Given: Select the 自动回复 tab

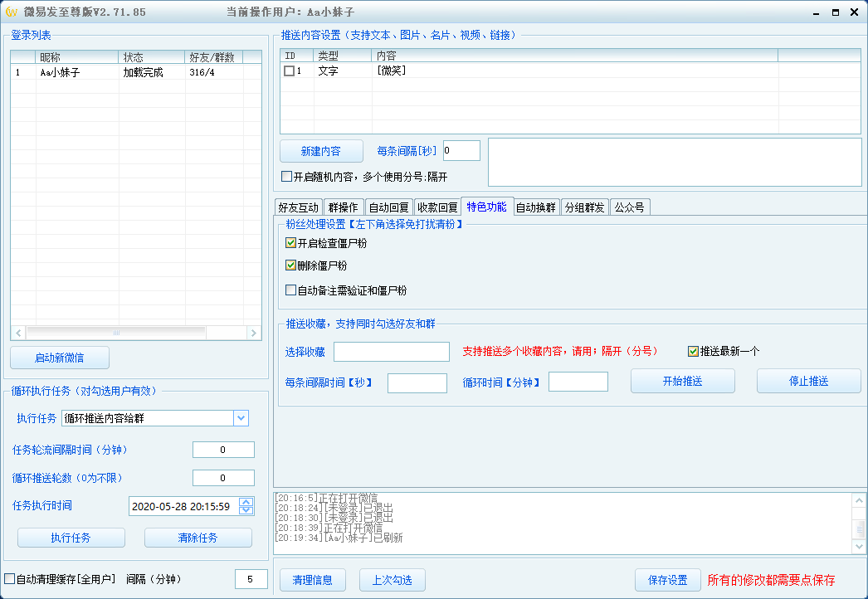Looking at the screenshot, I should 389,207.
